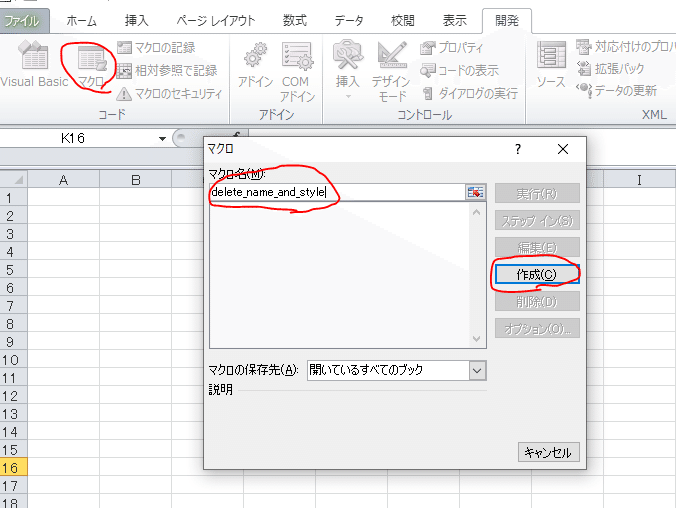Select column I header
Image resolution: width=676 pixels, height=508 pixels.
[639, 179]
